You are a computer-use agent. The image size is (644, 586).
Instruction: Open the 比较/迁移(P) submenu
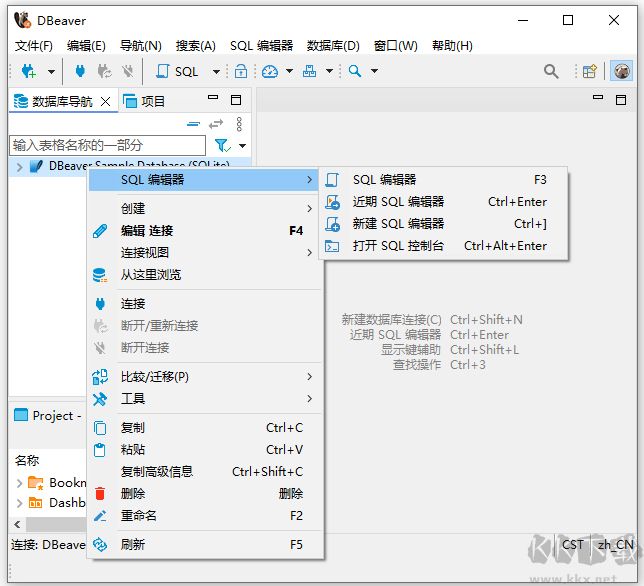(x=203, y=377)
